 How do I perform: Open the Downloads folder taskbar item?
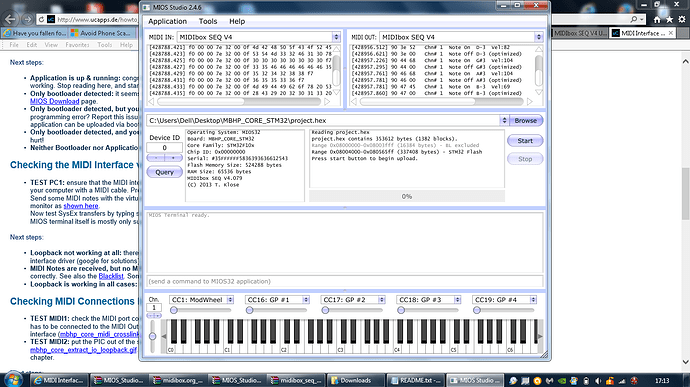tap(355, 380)
